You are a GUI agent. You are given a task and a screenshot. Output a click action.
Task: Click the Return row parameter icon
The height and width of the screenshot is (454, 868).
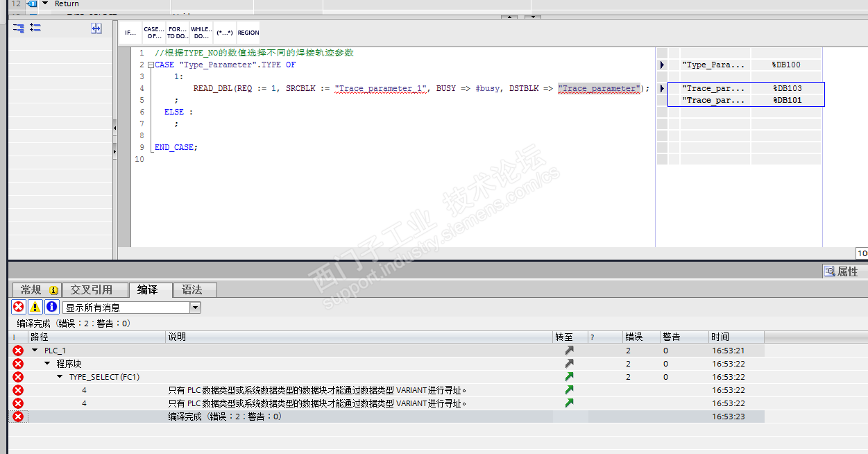click(x=31, y=3)
